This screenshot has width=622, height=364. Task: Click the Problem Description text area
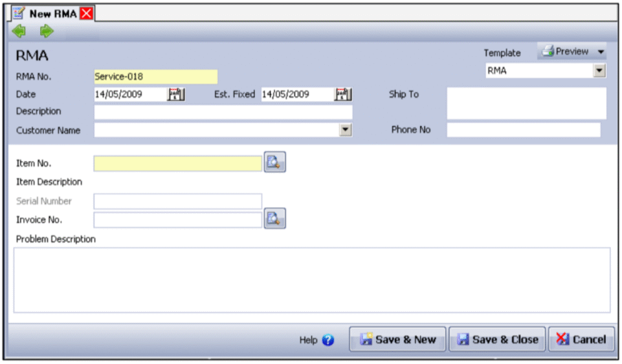[x=312, y=280]
